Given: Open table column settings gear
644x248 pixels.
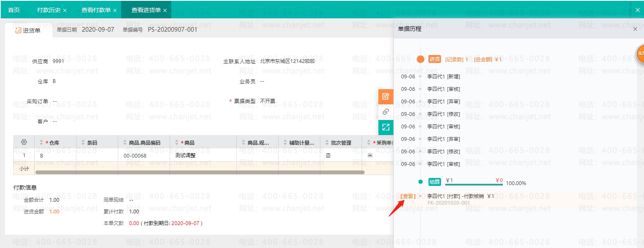Looking at the screenshot, I should 24,142.
